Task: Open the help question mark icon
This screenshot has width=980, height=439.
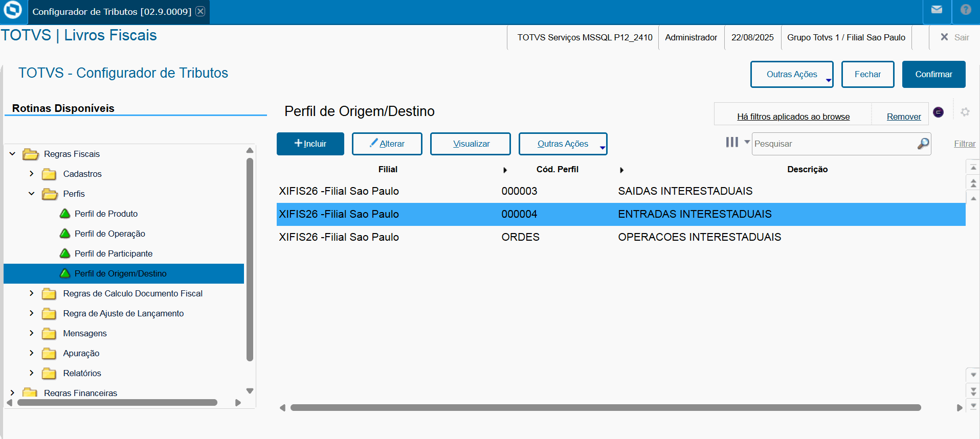Action: tap(966, 10)
